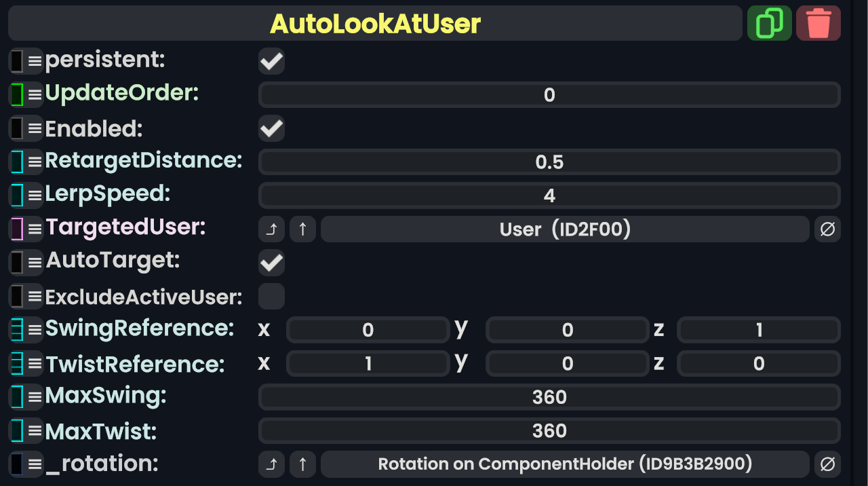868x486 pixels.
Task: Edit the RetargetDistance value field
Action: click(549, 162)
